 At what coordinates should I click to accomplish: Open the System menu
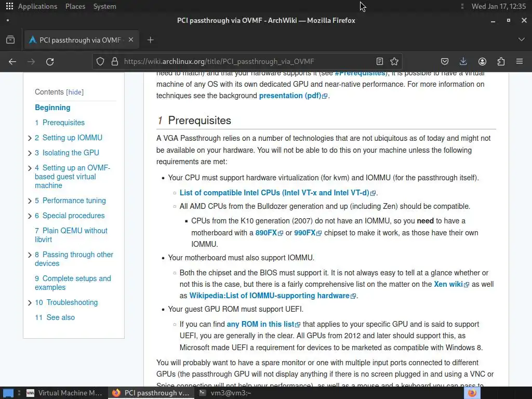click(x=105, y=6)
